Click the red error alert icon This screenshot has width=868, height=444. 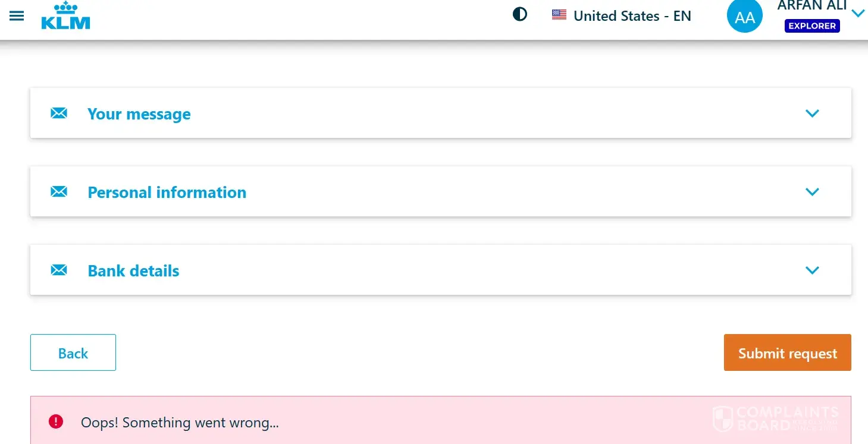click(56, 422)
